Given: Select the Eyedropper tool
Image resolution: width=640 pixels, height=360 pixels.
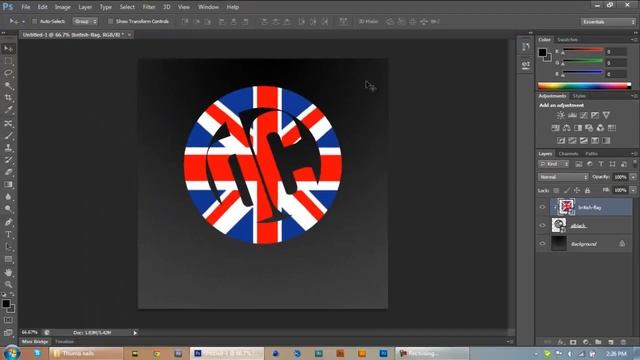Looking at the screenshot, I should 8,110.
